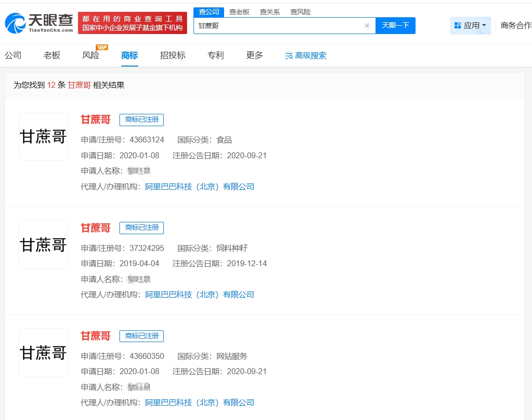The width and height of the screenshot is (532, 420).
Task: Expand the 更多 menu
Action: 255,55
